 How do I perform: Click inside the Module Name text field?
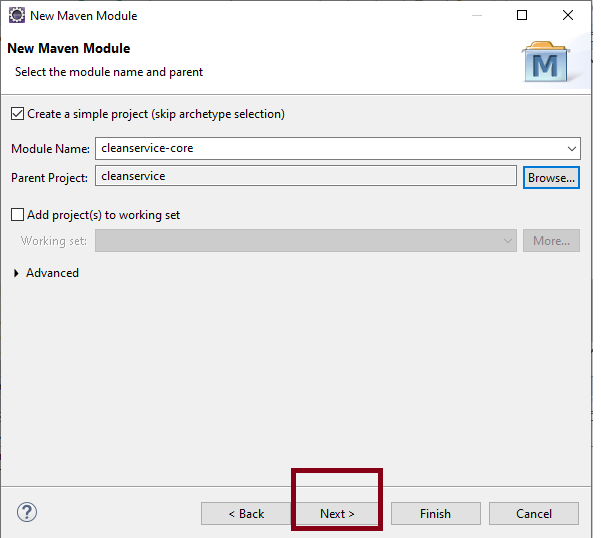[330, 148]
